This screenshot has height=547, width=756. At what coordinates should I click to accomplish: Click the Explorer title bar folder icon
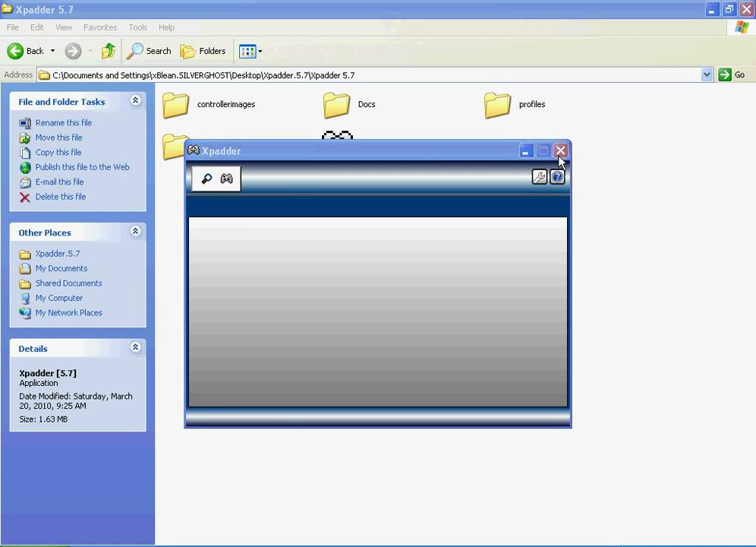point(7,8)
